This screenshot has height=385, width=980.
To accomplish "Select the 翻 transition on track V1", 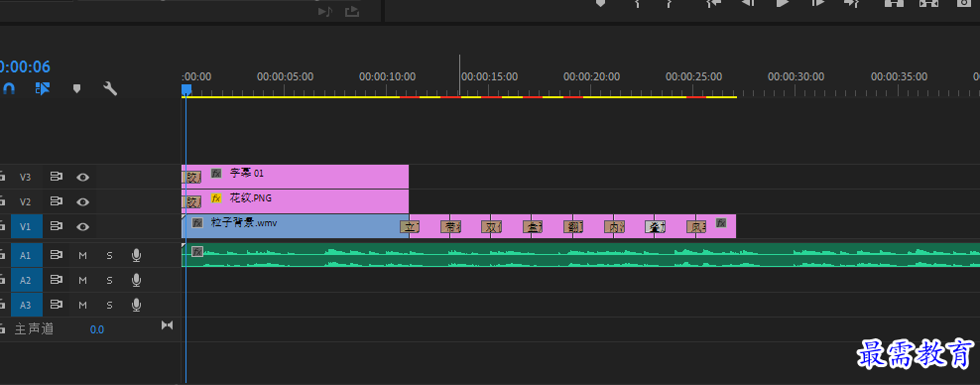I will tap(573, 227).
